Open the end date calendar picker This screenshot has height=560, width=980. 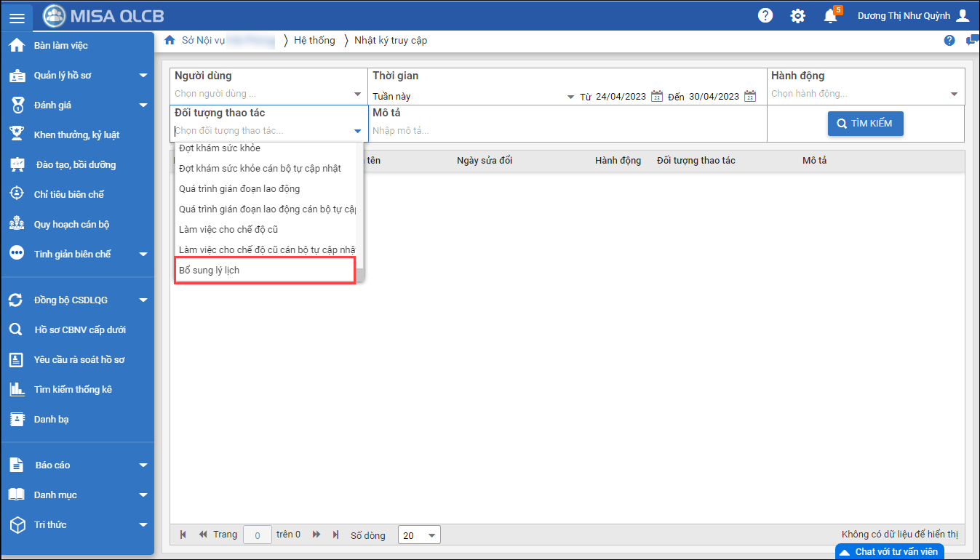pyautogui.click(x=750, y=96)
